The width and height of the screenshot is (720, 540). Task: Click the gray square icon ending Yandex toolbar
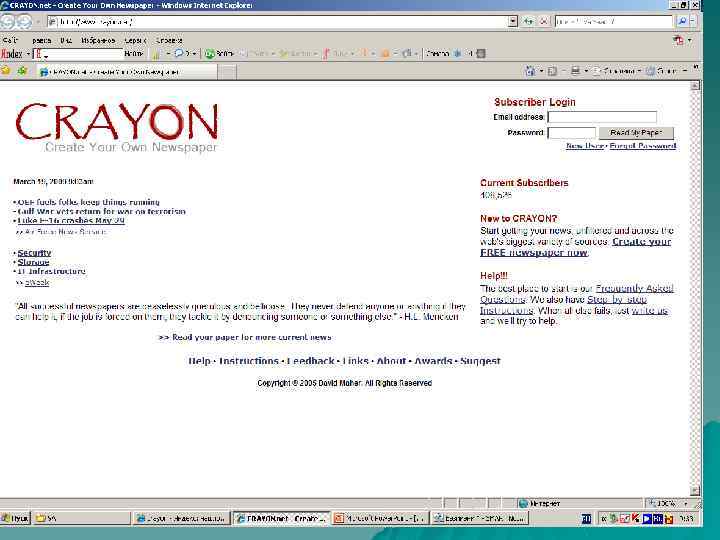click(x=481, y=53)
